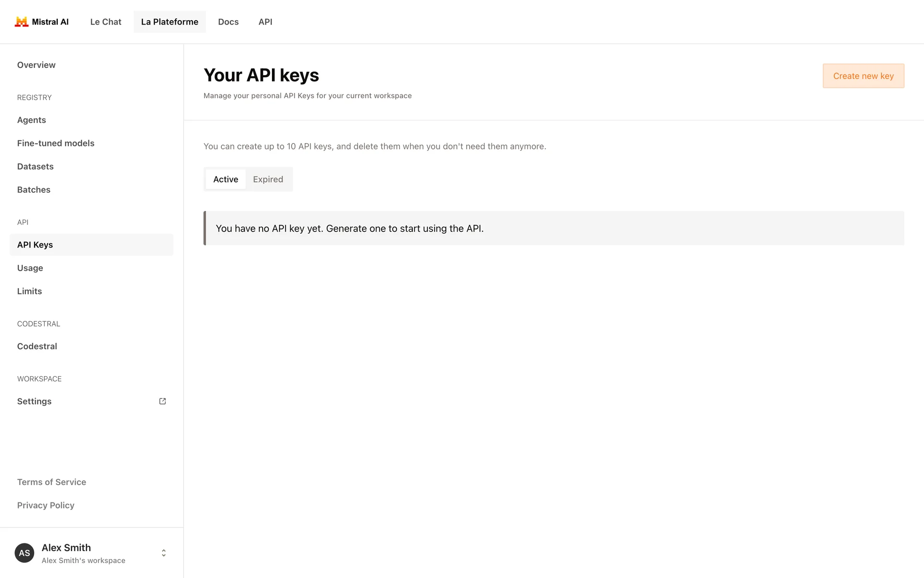
Task: Switch to the Expired keys tab
Action: point(268,179)
